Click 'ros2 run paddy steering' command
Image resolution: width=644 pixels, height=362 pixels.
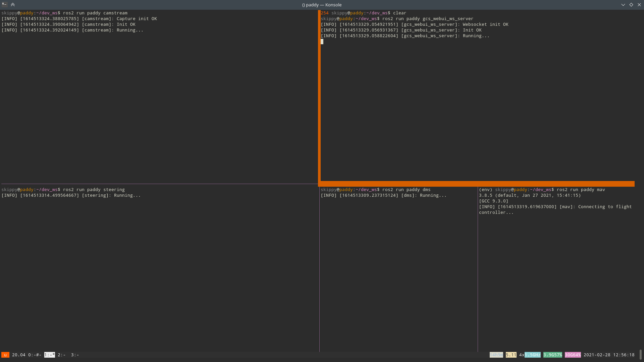[x=94, y=190]
